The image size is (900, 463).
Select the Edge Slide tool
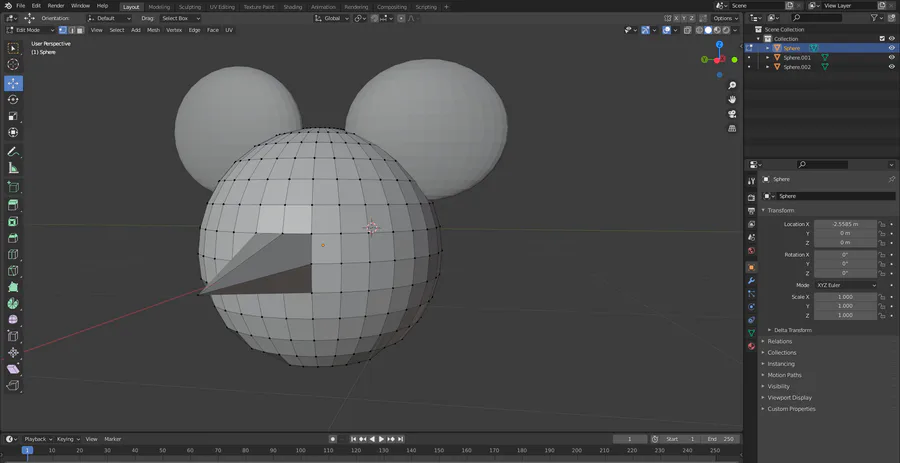(x=13, y=336)
